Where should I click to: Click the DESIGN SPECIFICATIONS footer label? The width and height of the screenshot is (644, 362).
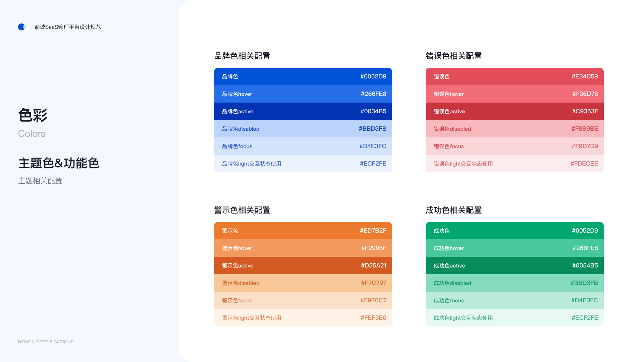[46, 342]
